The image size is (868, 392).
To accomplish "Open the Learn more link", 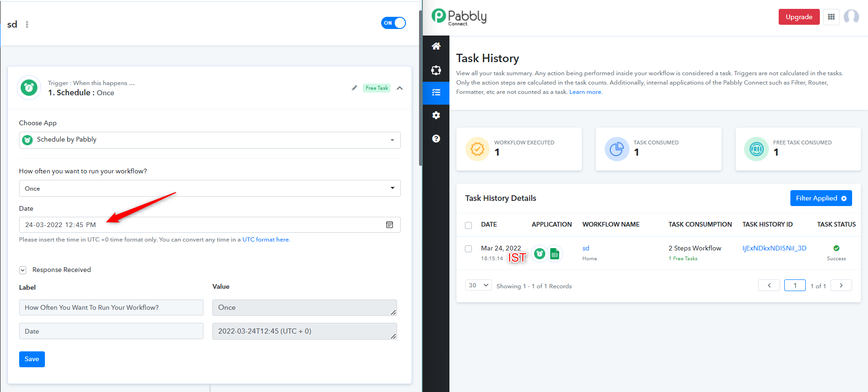I will [586, 92].
